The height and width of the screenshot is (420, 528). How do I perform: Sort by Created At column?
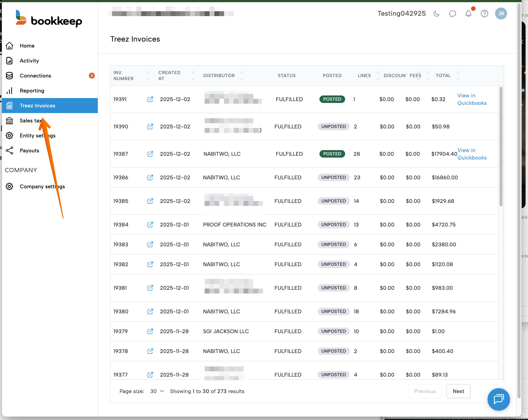pyautogui.click(x=193, y=76)
